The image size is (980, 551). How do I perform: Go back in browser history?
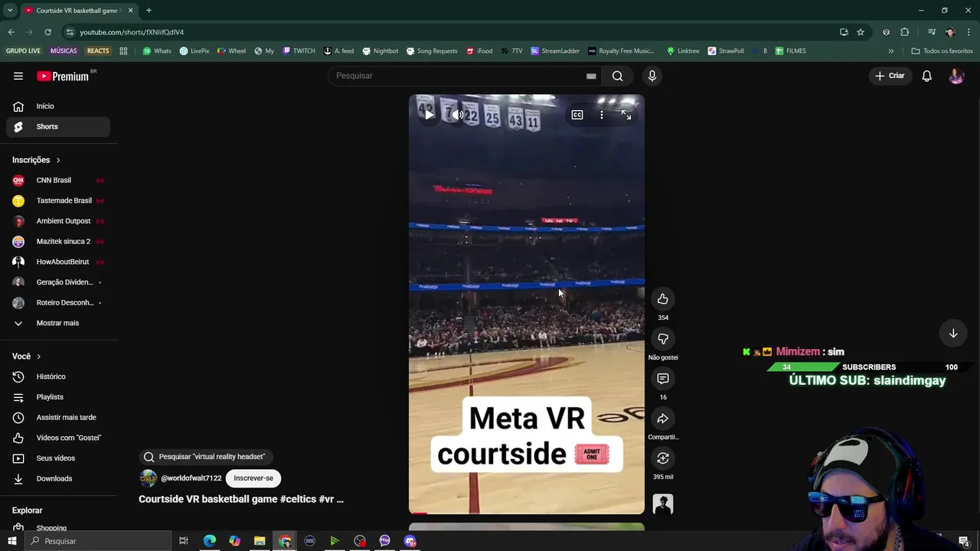[x=11, y=32]
